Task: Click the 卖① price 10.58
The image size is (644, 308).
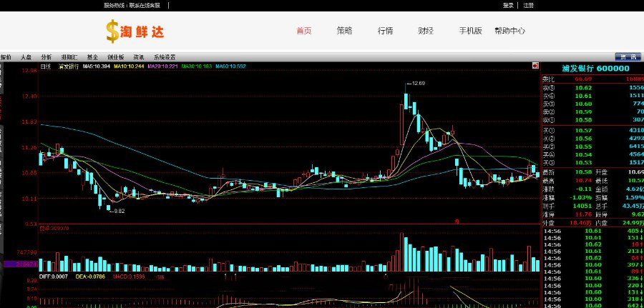Action: tap(583, 120)
